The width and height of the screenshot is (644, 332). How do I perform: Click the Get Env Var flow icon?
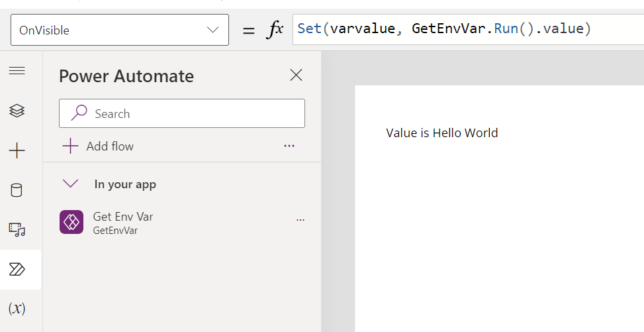71,222
